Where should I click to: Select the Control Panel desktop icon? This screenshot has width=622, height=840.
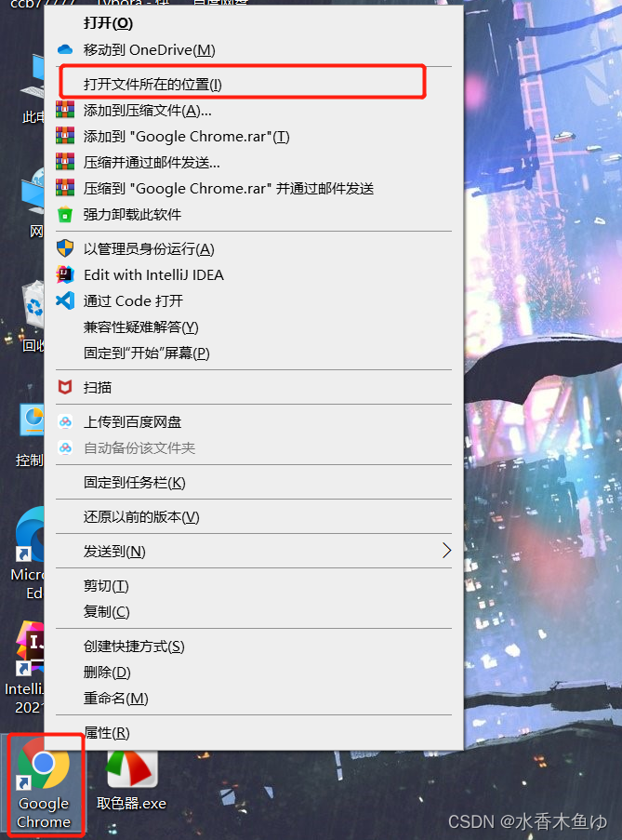coord(30,435)
